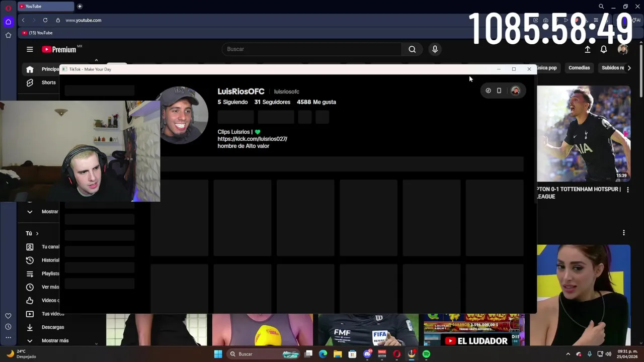
Task: Click LuisRiosOFC TikTok profile picture
Action: click(183, 115)
